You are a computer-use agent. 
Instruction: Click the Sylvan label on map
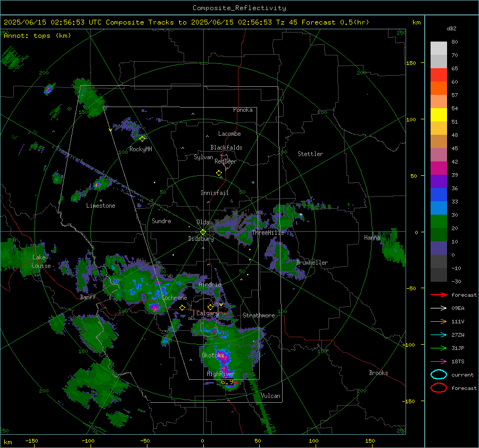click(203, 157)
